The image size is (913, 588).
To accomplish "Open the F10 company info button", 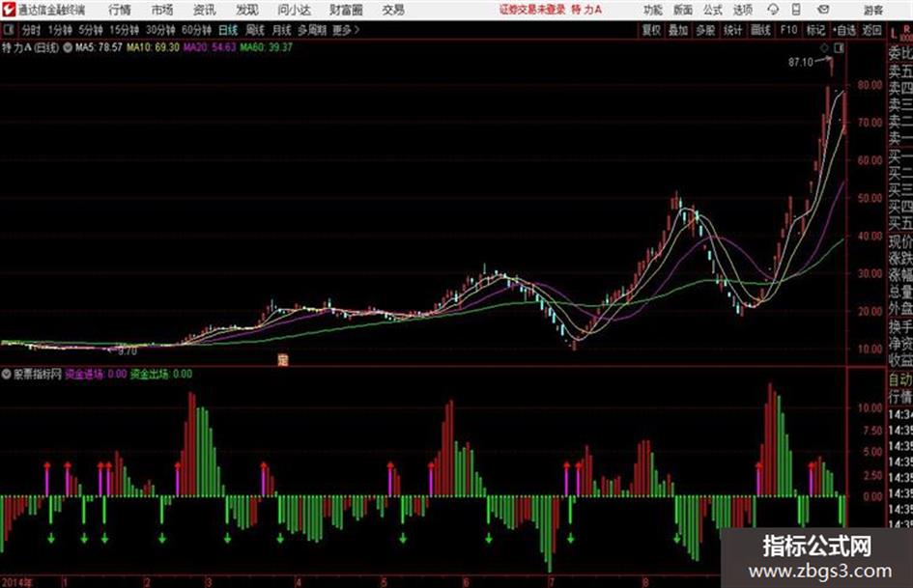I will click(789, 30).
